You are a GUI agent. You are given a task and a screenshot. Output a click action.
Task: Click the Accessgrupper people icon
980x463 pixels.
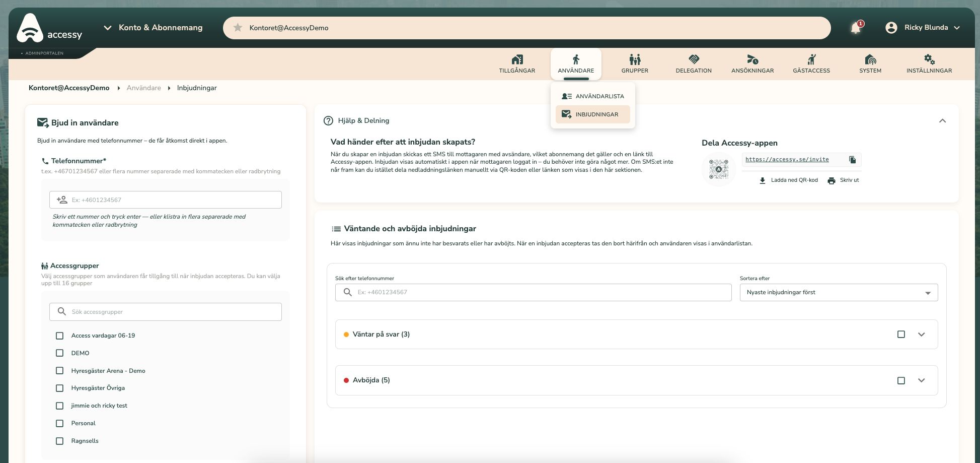pyautogui.click(x=45, y=266)
